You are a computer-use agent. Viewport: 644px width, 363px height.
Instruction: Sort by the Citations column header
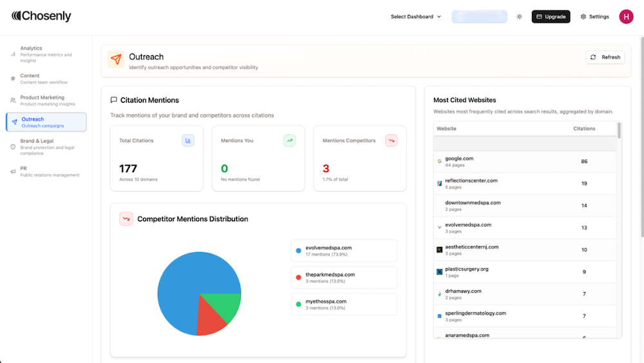coord(584,129)
